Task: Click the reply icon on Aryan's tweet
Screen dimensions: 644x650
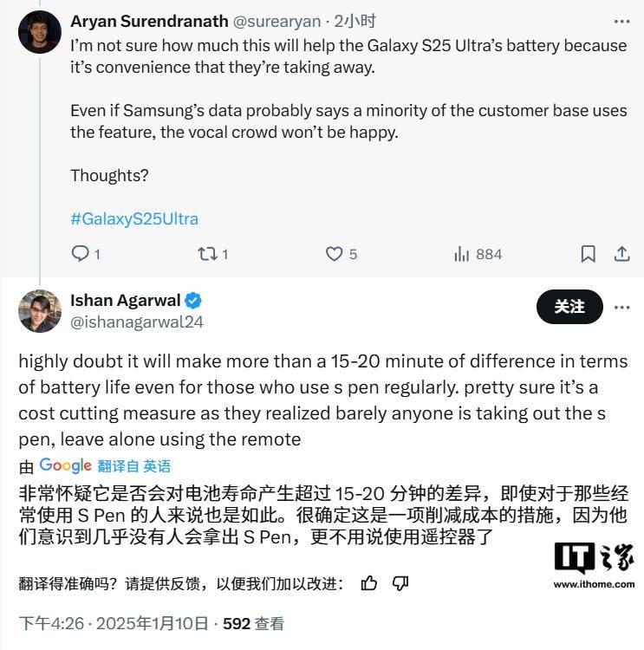Action: coord(81,254)
